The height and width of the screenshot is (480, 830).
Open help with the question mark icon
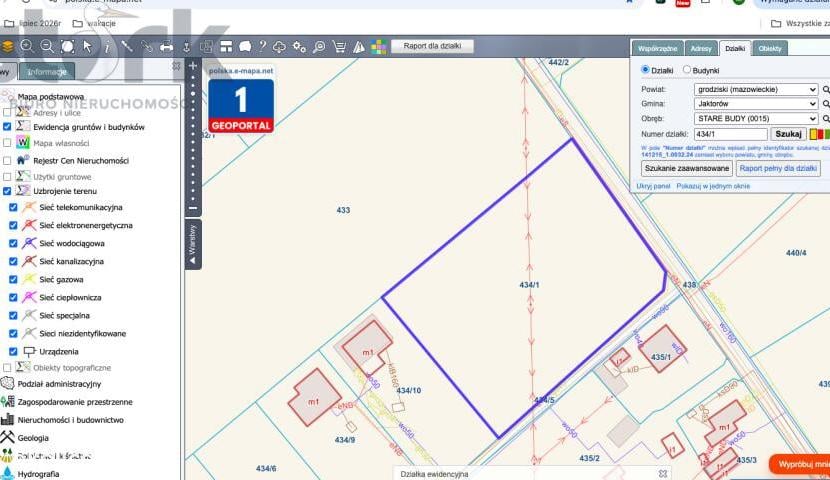[x=262, y=47]
